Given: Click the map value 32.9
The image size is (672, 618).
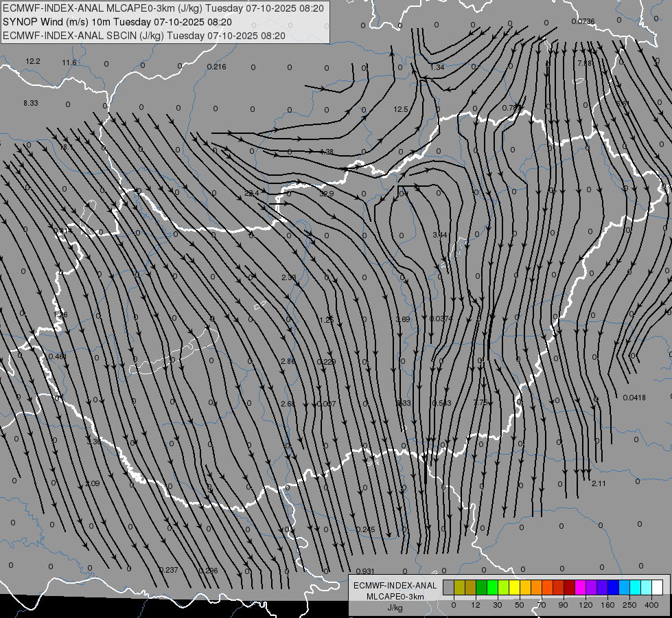Looking at the screenshot, I should pyautogui.click(x=327, y=194).
